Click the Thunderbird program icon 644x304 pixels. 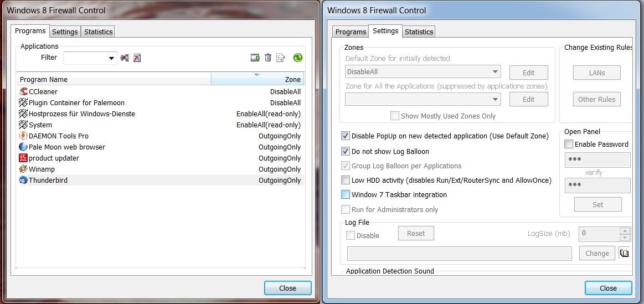23,181
